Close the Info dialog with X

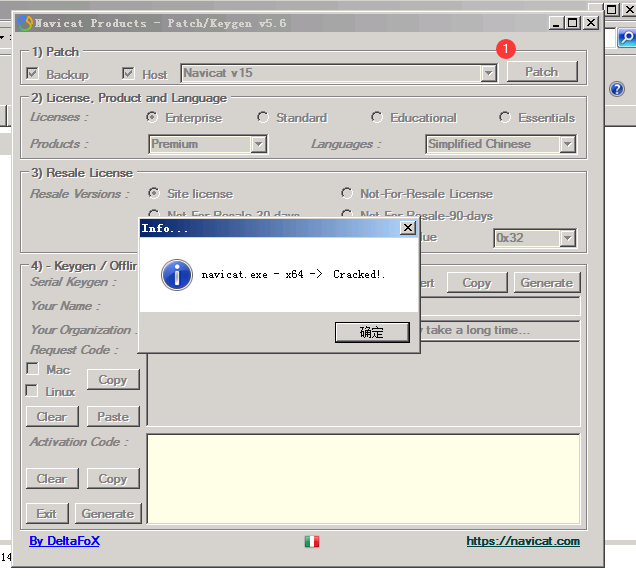(x=408, y=228)
